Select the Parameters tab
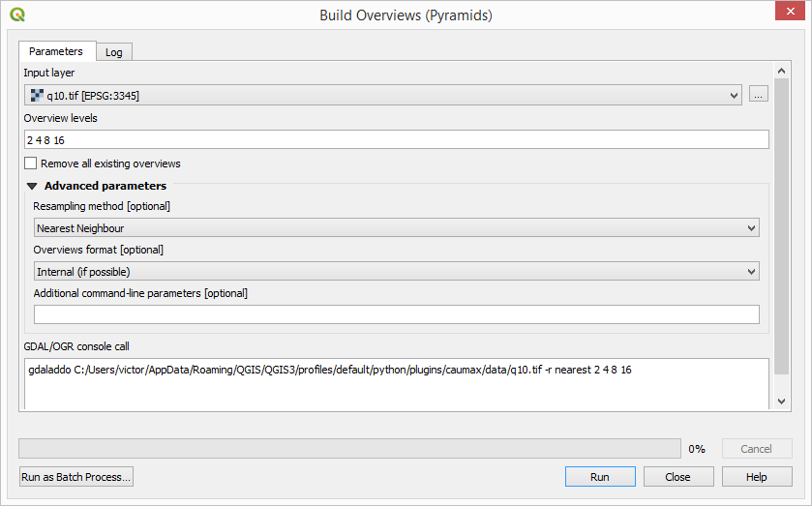Viewport: 812px width, 506px height. click(x=56, y=51)
